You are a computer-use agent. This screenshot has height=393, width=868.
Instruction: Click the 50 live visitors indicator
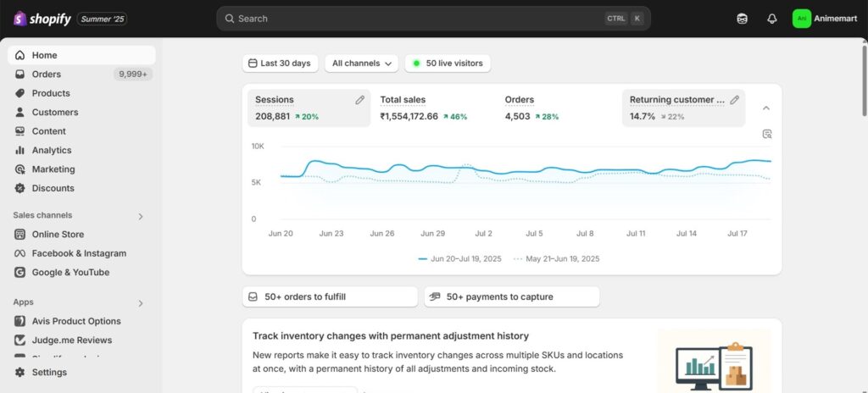[x=448, y=64]
